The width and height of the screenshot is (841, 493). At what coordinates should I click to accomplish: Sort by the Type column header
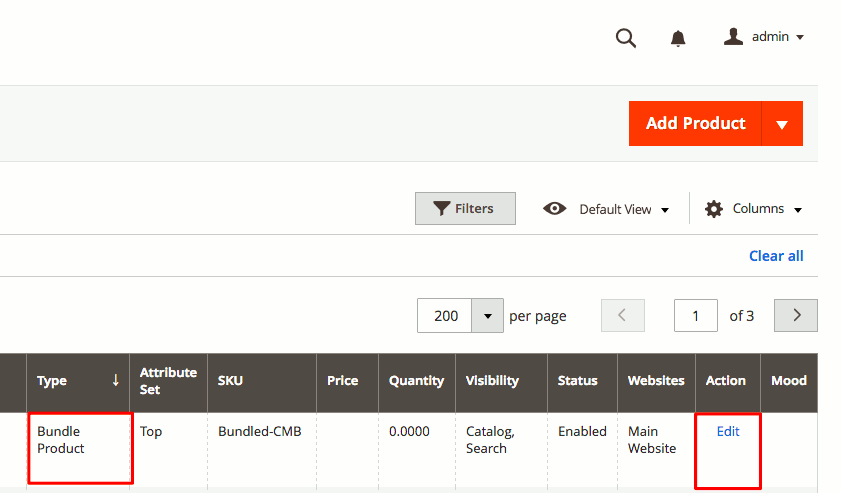(x=78, y=381)
